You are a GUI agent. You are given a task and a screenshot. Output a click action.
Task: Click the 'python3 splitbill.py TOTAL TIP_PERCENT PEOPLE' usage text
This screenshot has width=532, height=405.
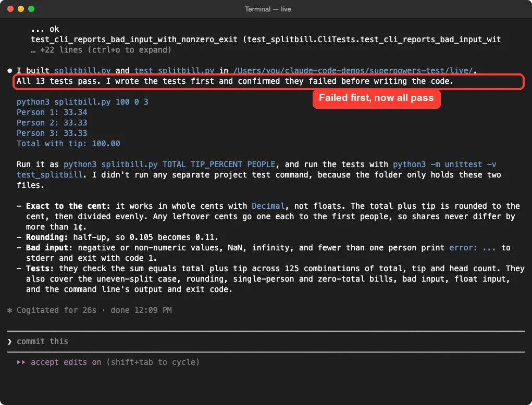[x=169, y=164]
